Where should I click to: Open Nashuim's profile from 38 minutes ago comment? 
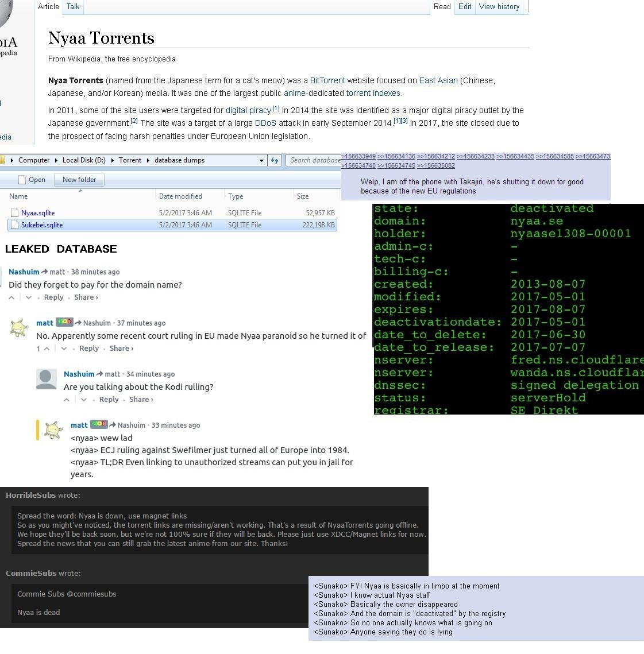point(24,272)
